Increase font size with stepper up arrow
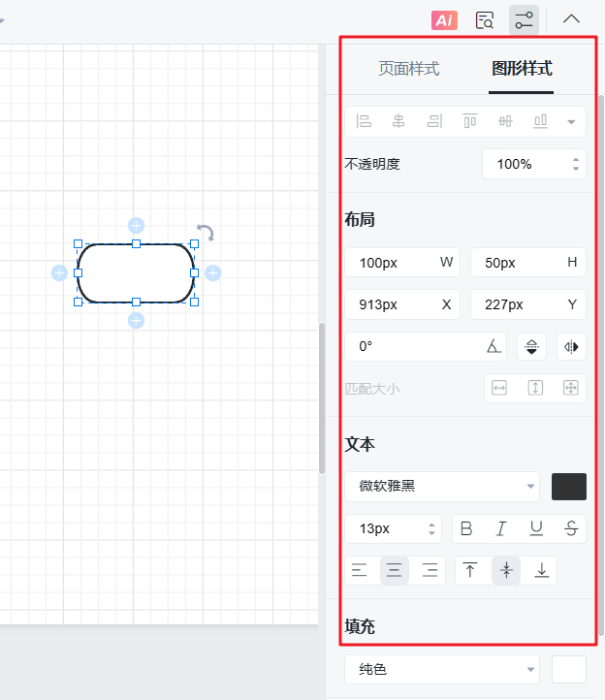605x700 pixels. click(x=431, y=525)
